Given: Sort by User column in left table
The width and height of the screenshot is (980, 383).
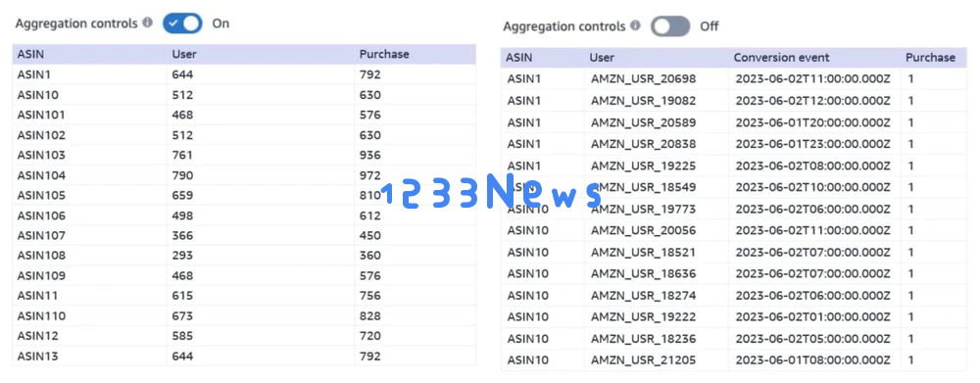Looking at the screenshot, I should [184, 54].
